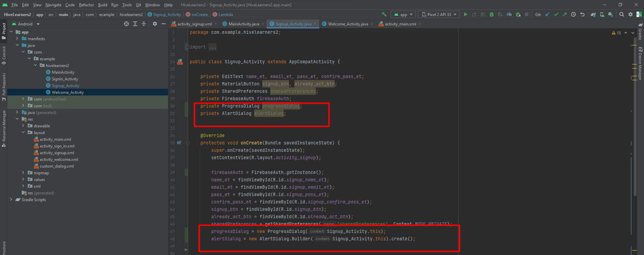Click line number 37 in the gutter
Screen dimensions: 644x255
pyautogui.click(x=172, y=157)
